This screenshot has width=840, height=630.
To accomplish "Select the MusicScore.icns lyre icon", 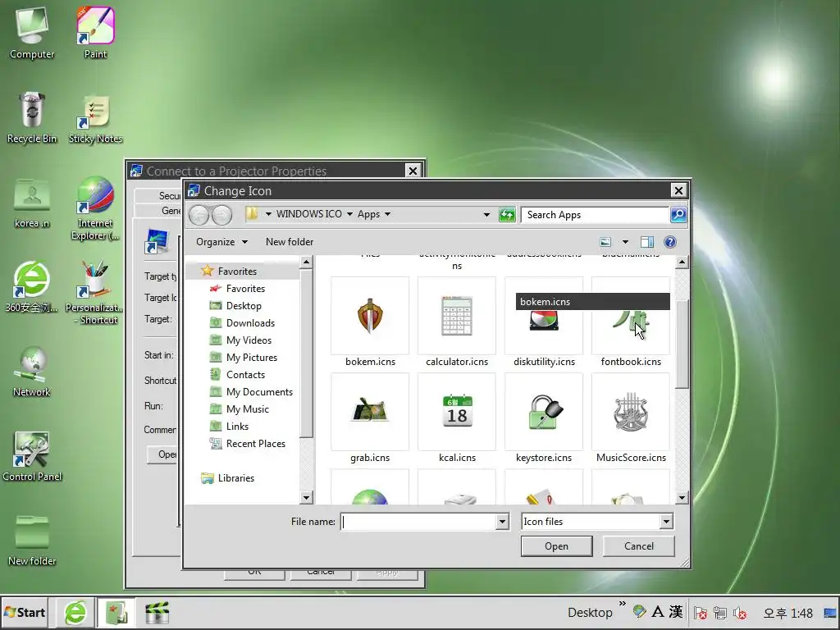I will pyautogui.click(x=631, y=412).
